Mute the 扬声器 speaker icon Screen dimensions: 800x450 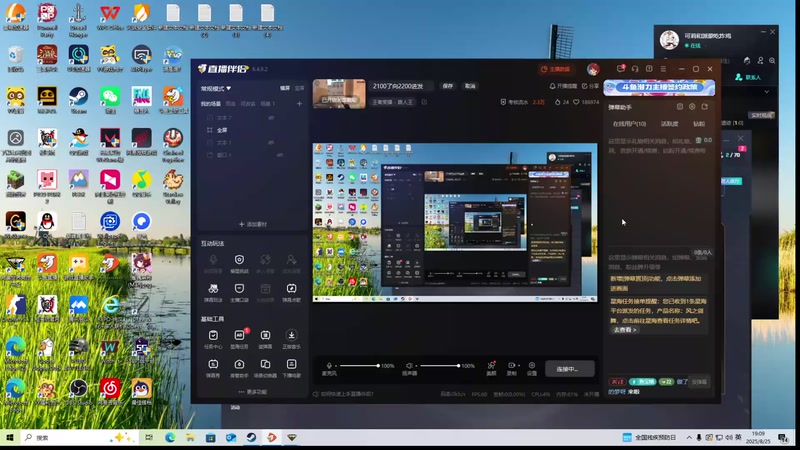(409, 365)
